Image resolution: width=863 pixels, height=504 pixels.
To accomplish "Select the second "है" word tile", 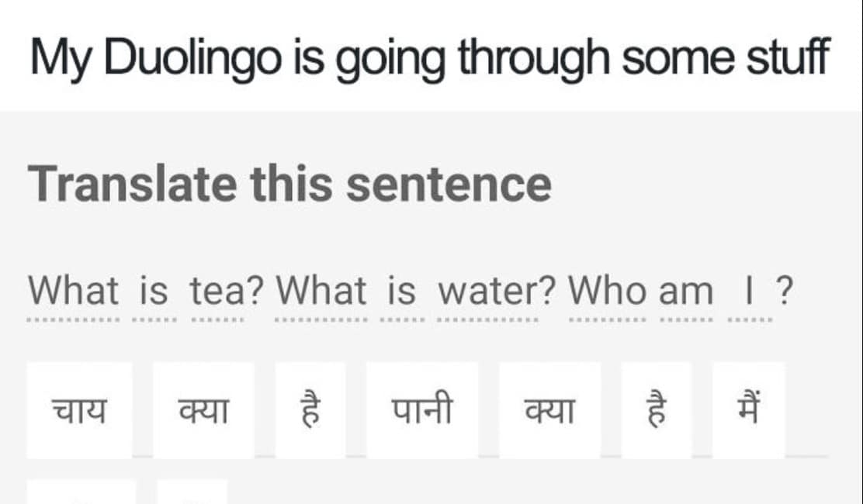I will 656,409.
